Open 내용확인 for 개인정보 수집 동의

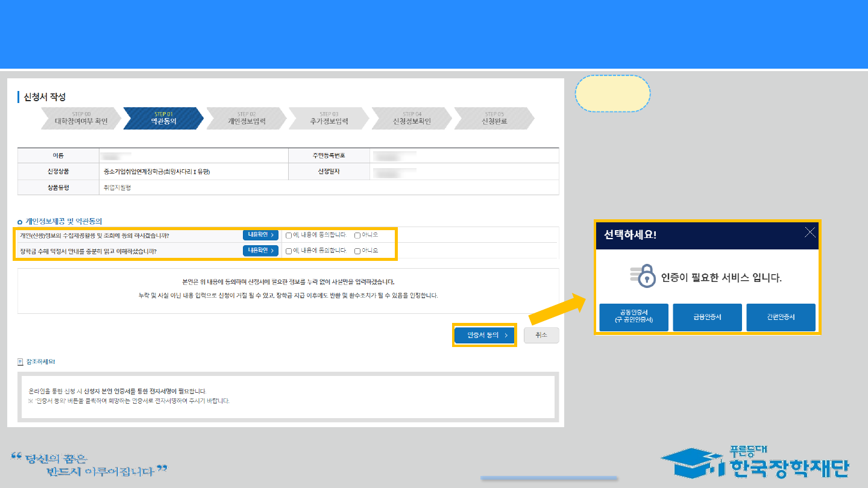[260, 235]
